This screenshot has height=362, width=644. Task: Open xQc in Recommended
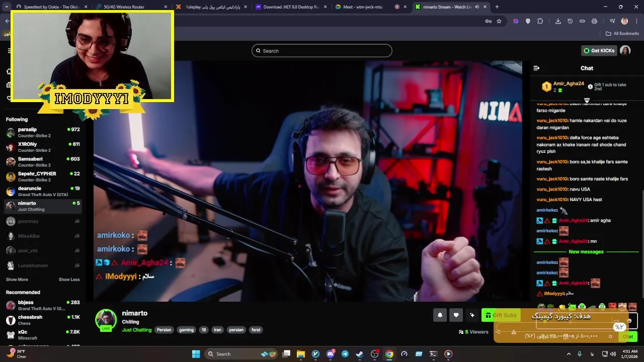point(43,334)
